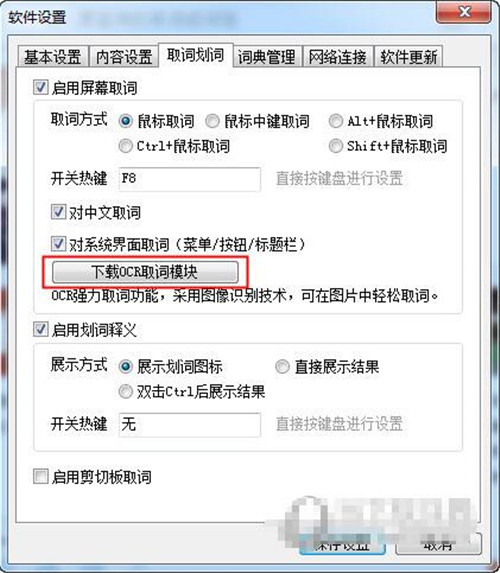This screenshot has width=500, height=573.
Task: Pick the Shift+鼠标取词 radio option
Action: pyautogui.click(x=336, y=146)
